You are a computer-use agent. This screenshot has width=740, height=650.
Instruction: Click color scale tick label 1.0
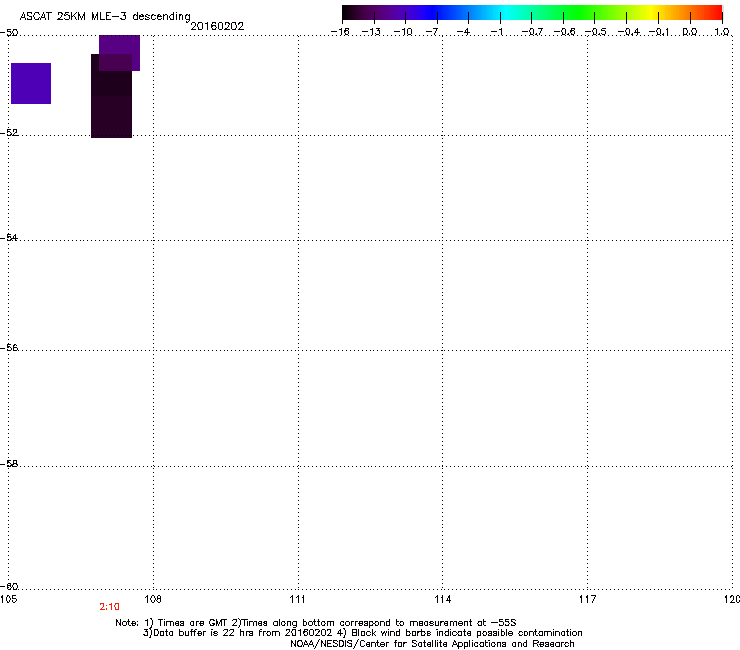[722, 32]
